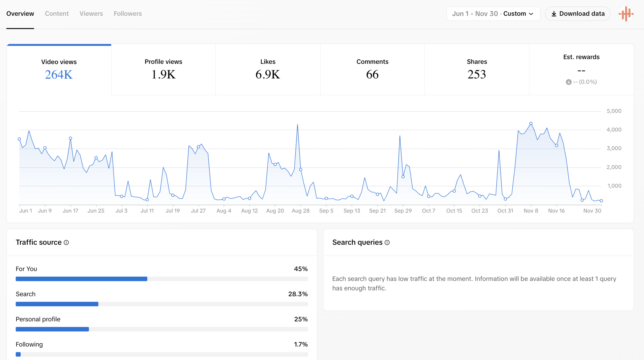The height and width of the screenshot is (360, 644).
Task: Open the Jun 1 - Nov 30 date range dropdown
Action: coord(493,14)
